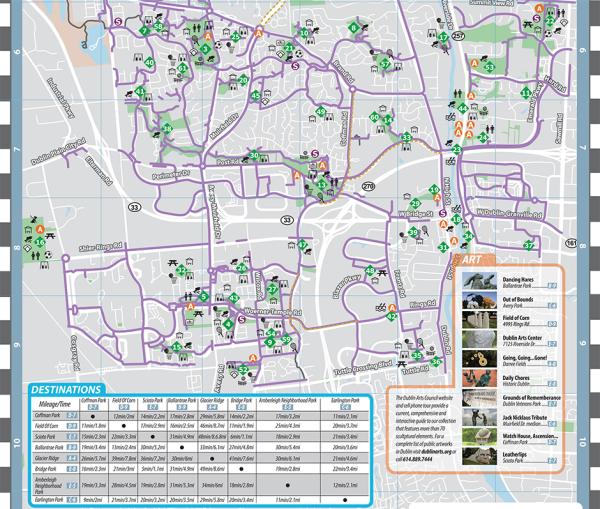Select park marker number 27
Image resolution: width=600 pixels, height=509 pixels.
(272, 289)
